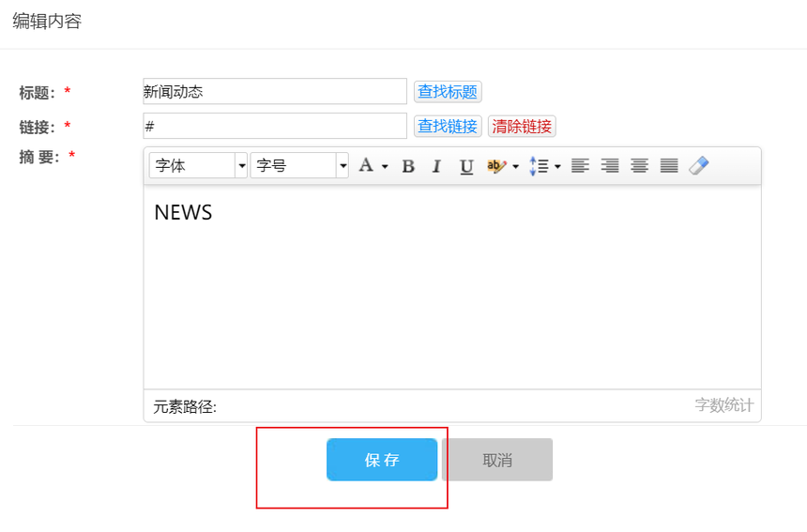Focus the 标题 title input field
This screenshot has height=532, width=807.
click(x=275, y=91)
